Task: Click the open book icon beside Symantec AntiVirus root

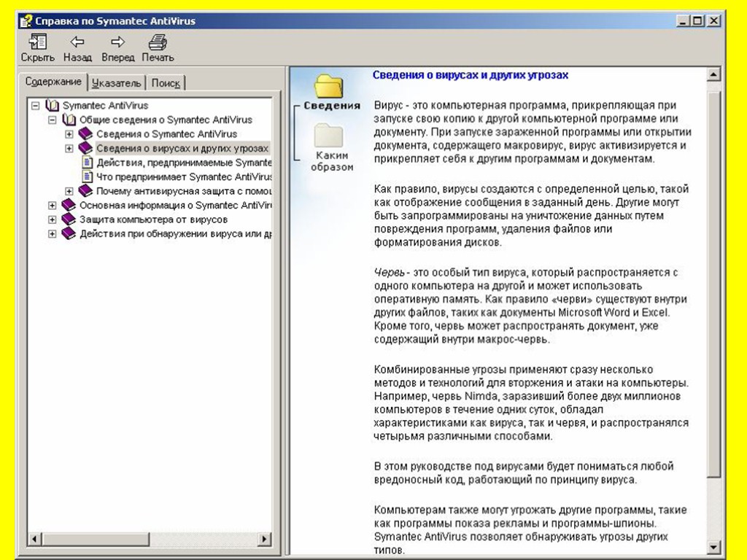Action: pos(52,105)
